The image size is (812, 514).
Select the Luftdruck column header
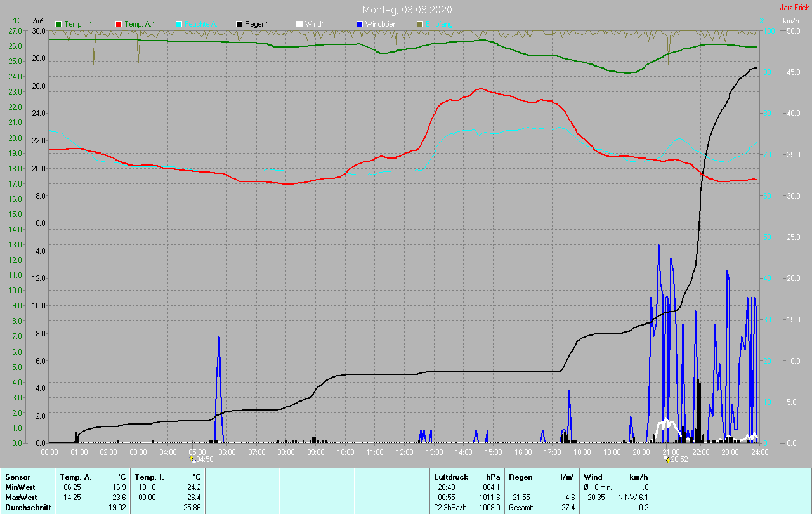tap(451, 477)
